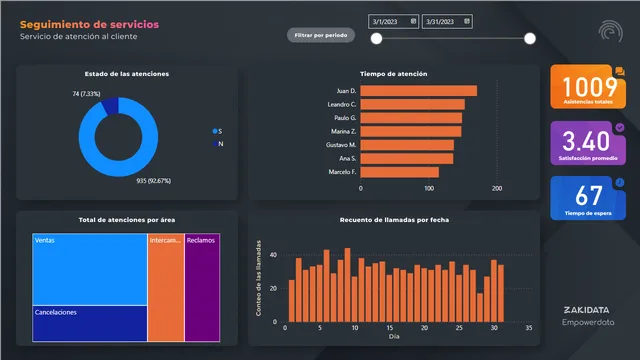Select the Marina Z. bar

coord(411,131)
